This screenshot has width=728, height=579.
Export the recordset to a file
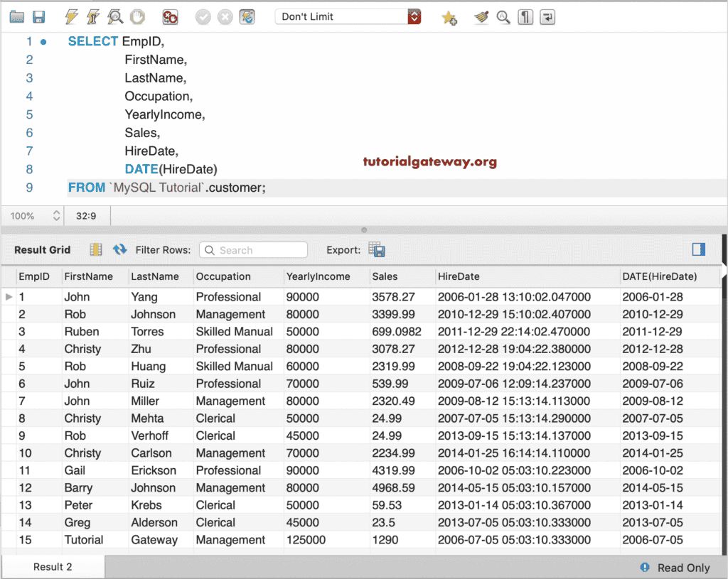(377, 249)
